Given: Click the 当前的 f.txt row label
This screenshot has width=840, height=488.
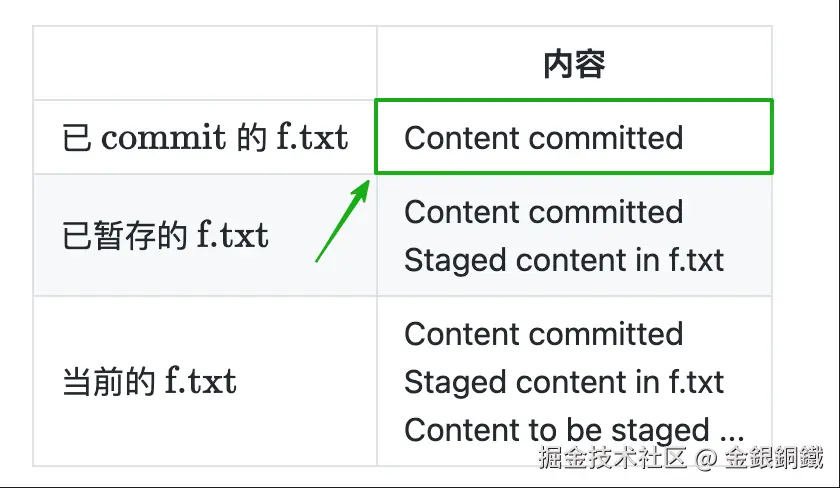Looking at the screenshot, I should tap(149, 381).
